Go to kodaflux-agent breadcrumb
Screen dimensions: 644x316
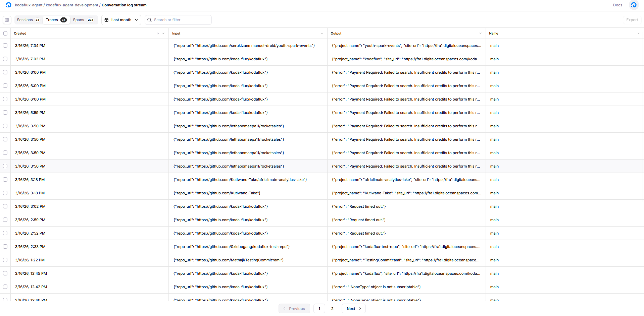click(x=29, y=5)
